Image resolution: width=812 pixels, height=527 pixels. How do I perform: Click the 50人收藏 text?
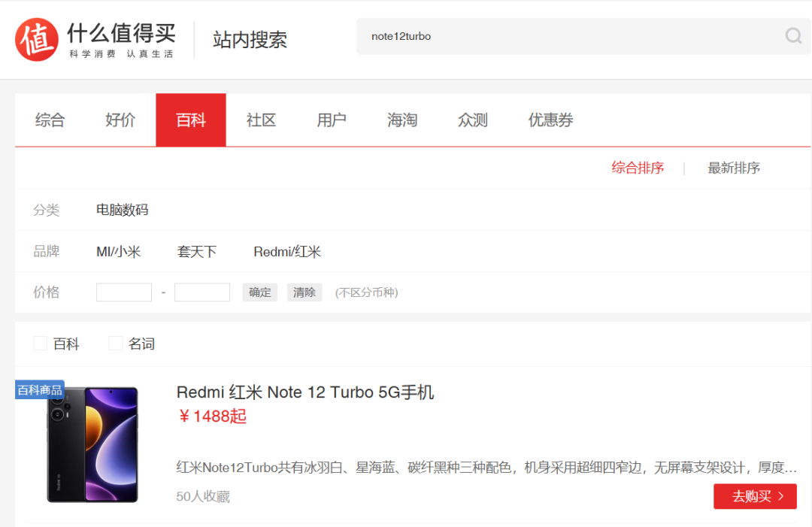(203, 496)
